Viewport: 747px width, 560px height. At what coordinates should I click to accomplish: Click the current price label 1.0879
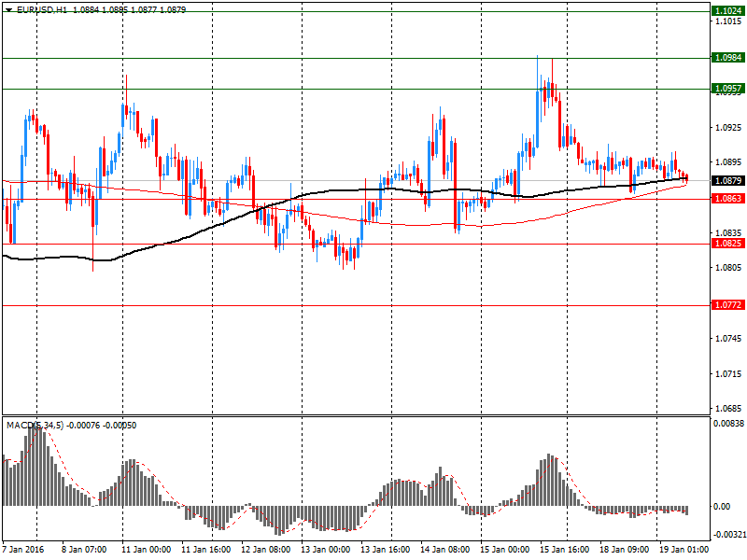coord(727,180)
